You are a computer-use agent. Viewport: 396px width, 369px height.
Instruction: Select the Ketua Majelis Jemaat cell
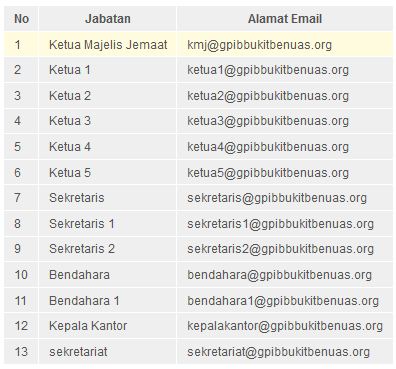click(x=108, y=45)
